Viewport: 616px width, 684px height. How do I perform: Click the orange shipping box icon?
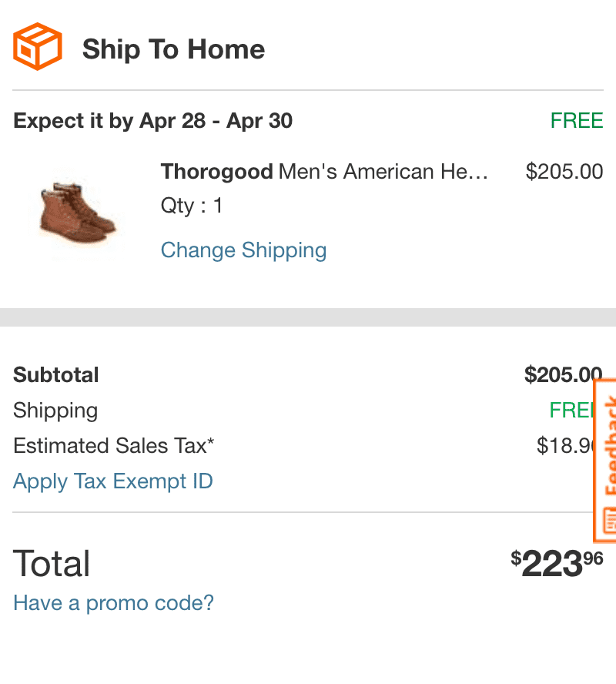pos(38,47)
